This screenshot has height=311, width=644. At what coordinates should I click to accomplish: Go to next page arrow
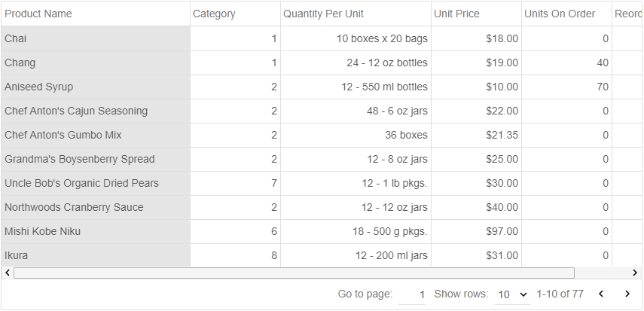pyautogui.click(x=627, y=294)
